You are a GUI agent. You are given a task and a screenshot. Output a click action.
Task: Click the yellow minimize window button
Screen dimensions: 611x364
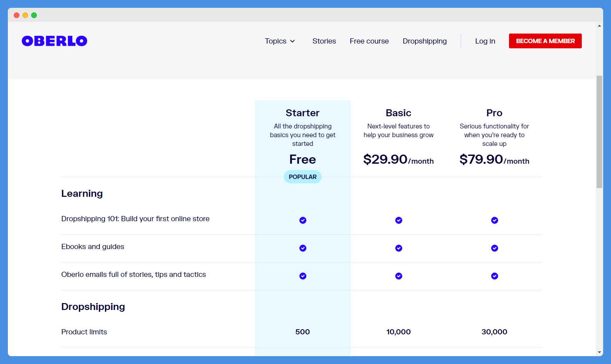(x=25, y=15)
